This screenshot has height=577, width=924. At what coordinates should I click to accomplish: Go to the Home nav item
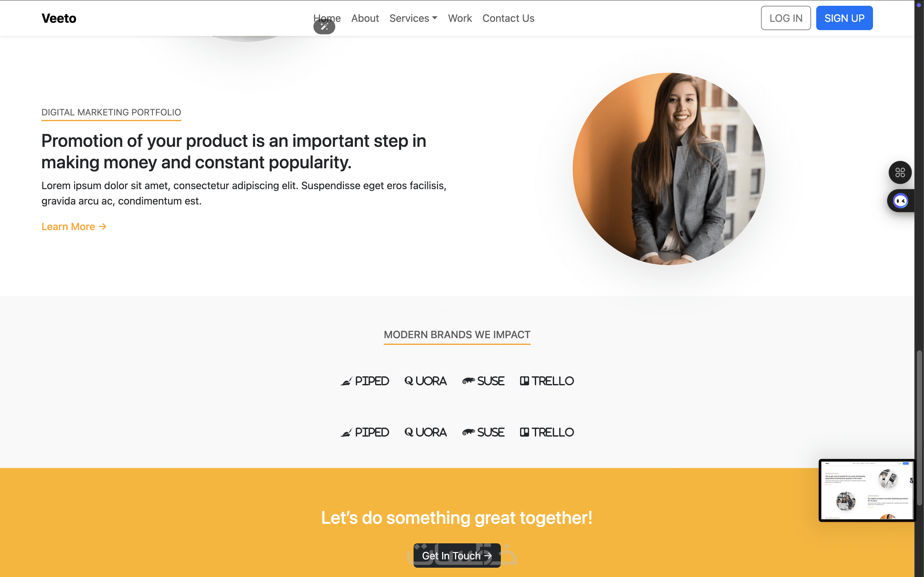tap(327, 18)
